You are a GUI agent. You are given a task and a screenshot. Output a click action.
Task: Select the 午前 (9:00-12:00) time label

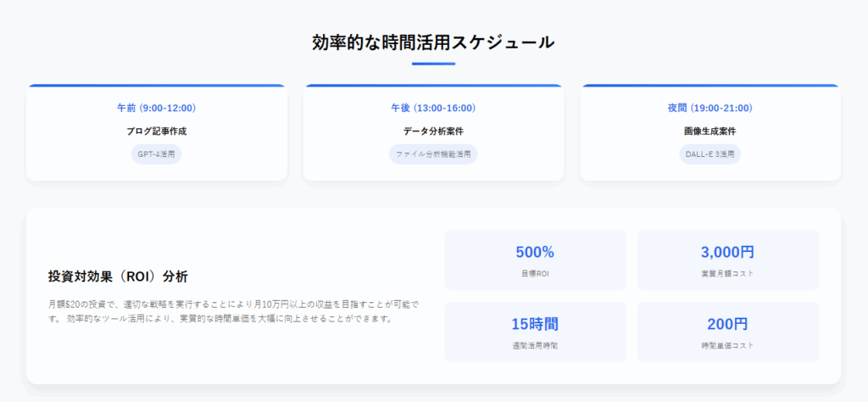pos(157,108)
